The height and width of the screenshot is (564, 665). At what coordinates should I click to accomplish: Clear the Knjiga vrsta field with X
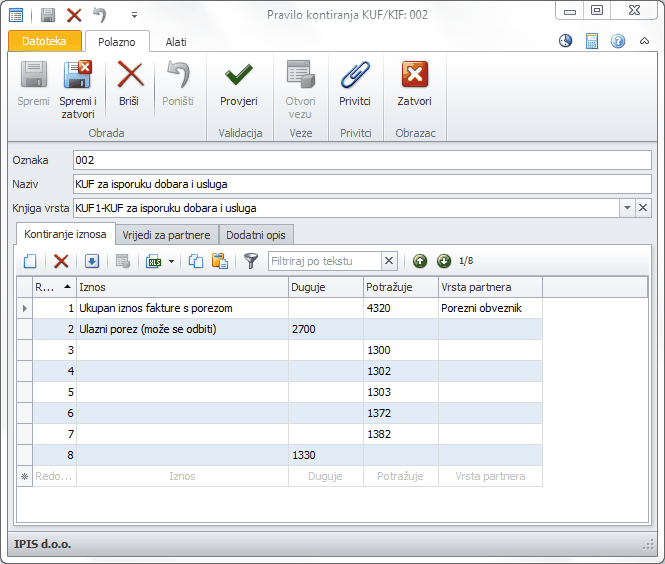pyautogui.click(x=643, y=208)
